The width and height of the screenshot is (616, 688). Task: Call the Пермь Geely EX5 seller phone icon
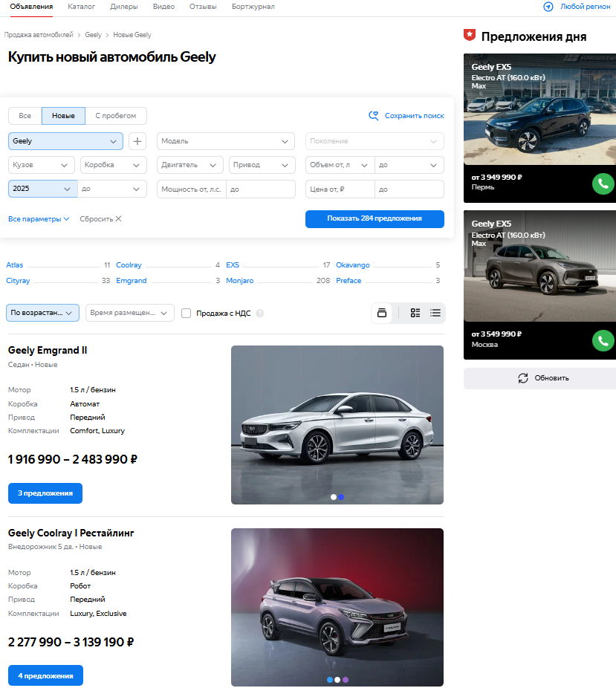[603, 184]
